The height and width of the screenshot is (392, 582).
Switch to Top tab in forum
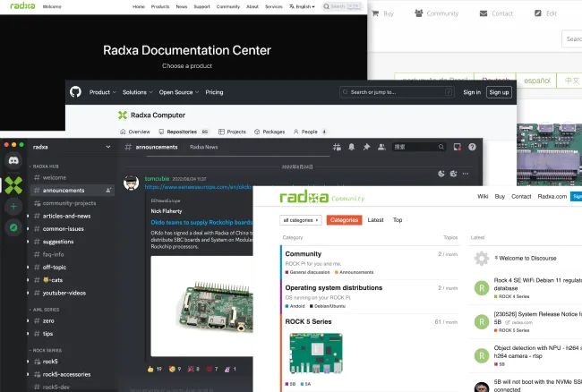point(398,220)
